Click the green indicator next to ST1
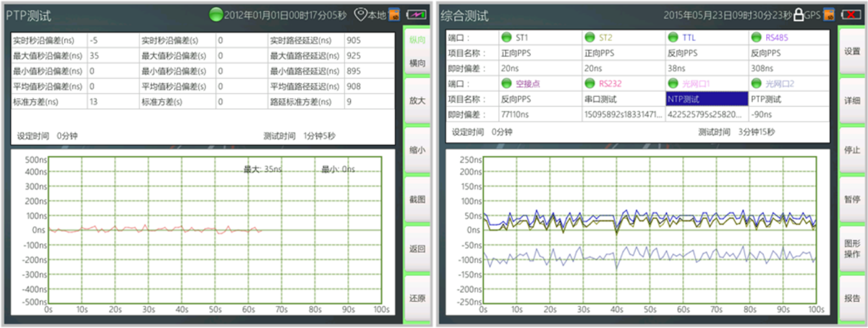 tap(506, 38)
